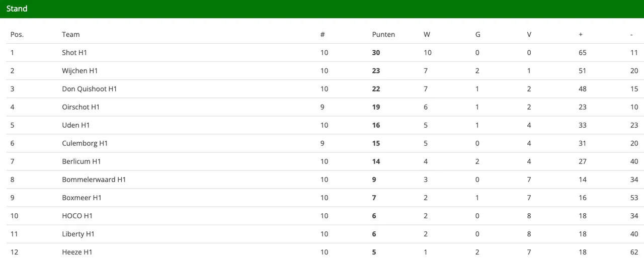This screenshot has width=644, height=262.
Task: Select Heeze H1 in last place
Action: [x=77, y=252]
